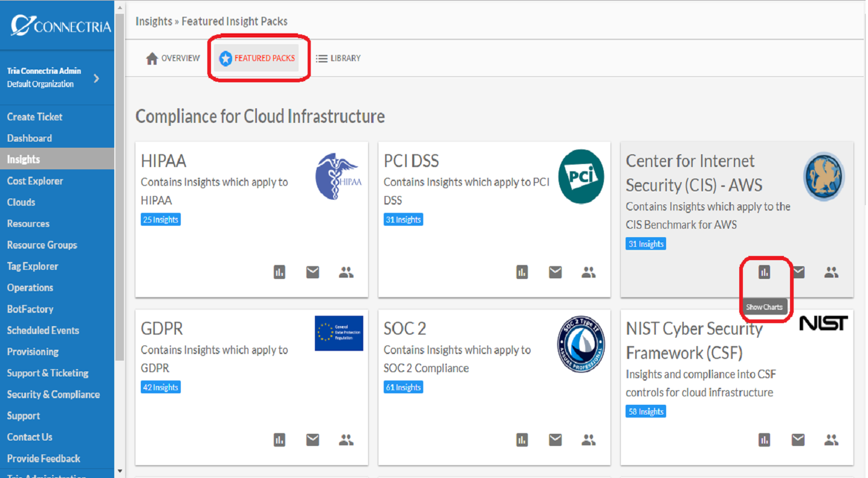The width and height of the screenshot is (868, 478).
Task: Click the CIS AWS people icon
Action: [x=832, y=272]
